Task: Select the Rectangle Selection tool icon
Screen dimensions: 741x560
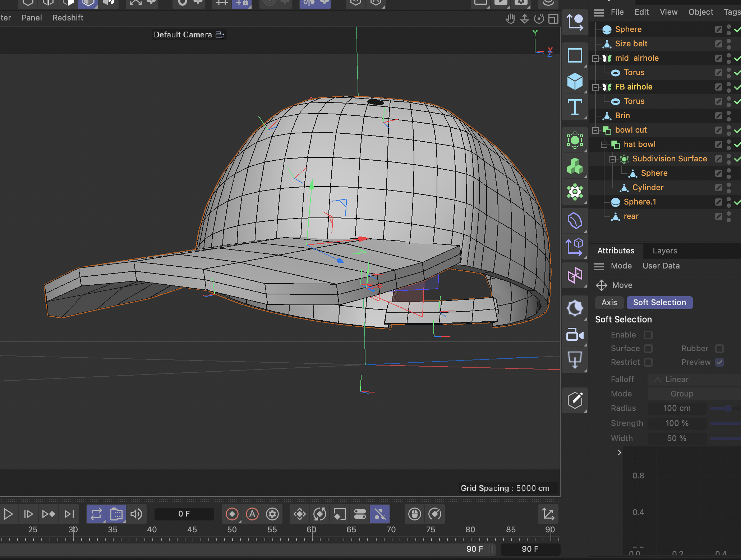Action: point(574,55)
